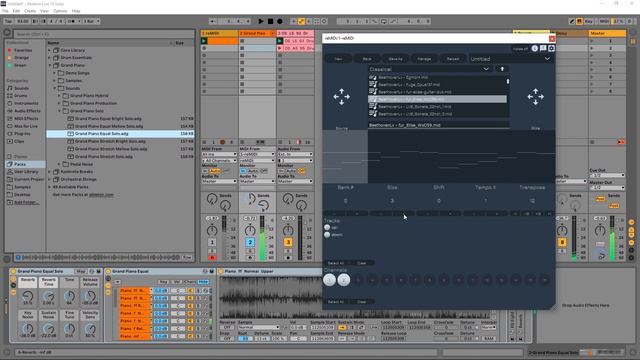Image resolution: width=640 pixels, height=360 pixels.
Task: Open the ableton.com packs link
Action: coord(101,195)
